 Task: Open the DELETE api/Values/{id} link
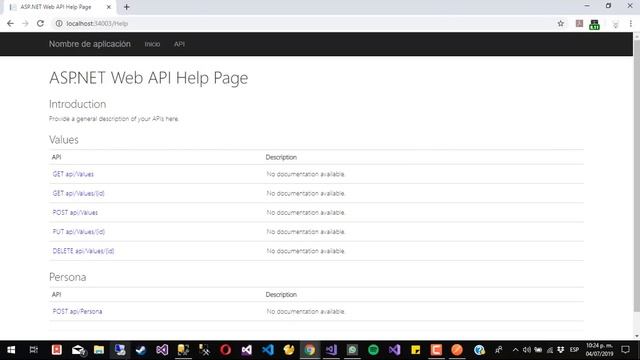click(x=83, y=251)
